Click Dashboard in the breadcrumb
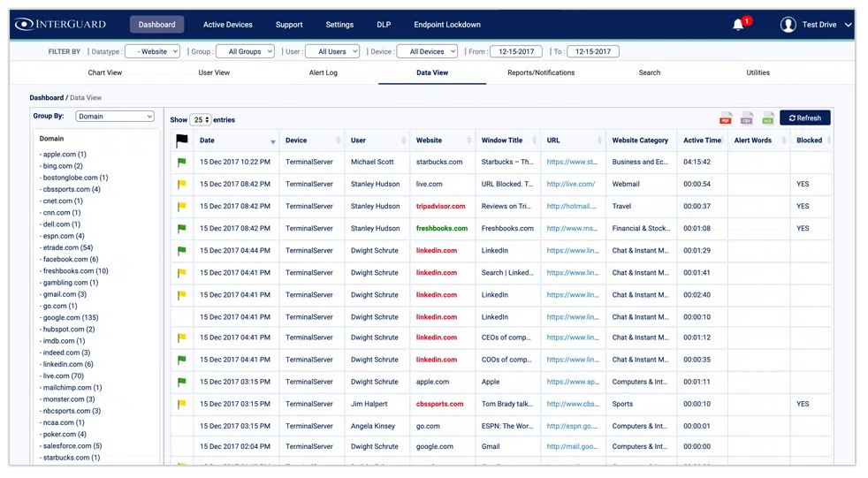The height and width of the screenshot is (478, 868). click(x=47, y=98)
